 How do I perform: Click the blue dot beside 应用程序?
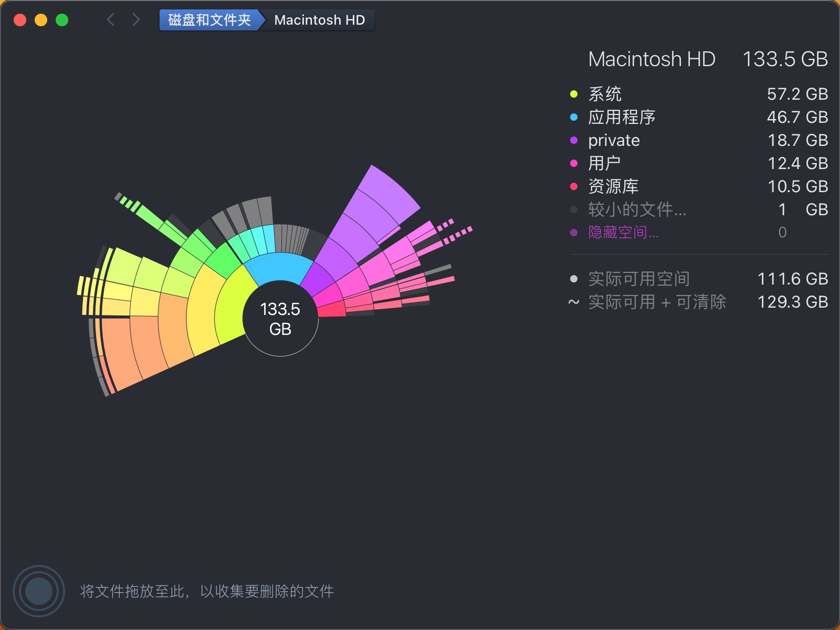[574, 117]
